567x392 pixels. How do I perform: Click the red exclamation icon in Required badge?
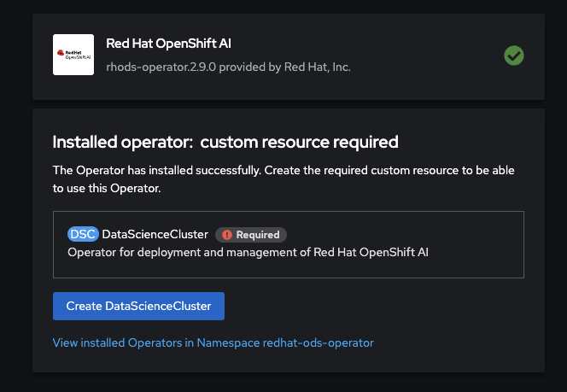coord(226,235)
